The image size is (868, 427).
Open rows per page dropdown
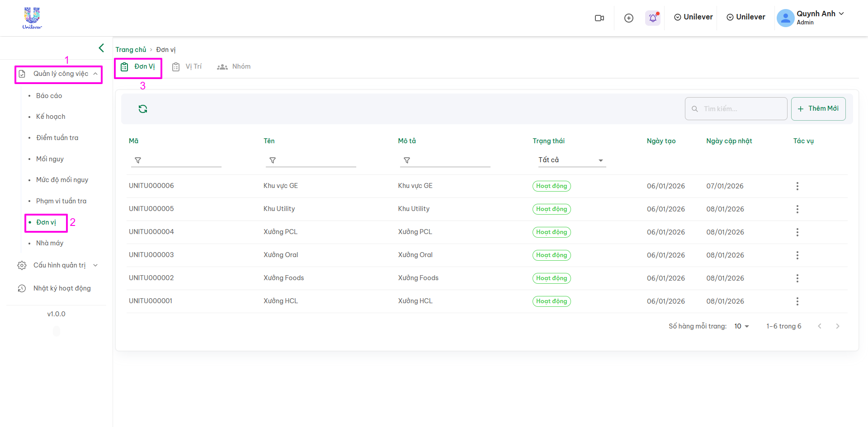tap(741, 326)
